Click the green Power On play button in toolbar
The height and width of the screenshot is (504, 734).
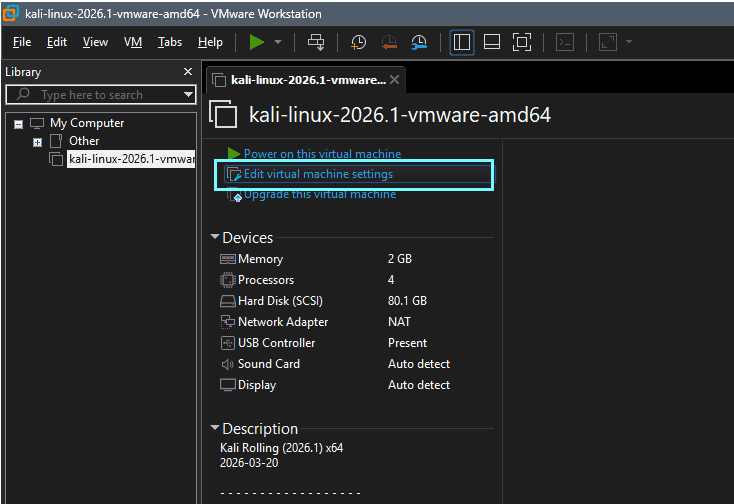(257, 42)
